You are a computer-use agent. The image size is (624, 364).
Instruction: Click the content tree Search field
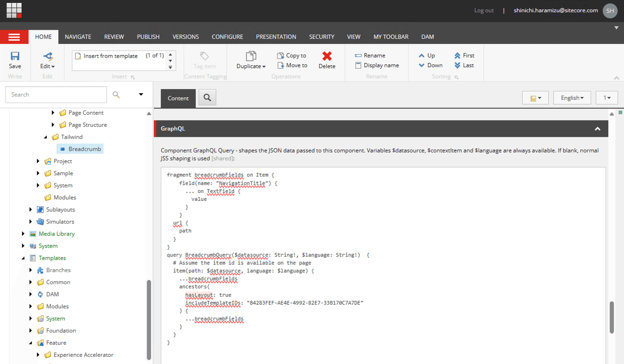coord(56,95)
